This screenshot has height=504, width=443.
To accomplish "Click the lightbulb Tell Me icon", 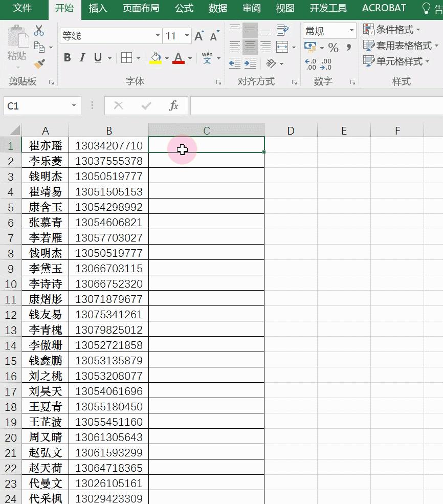I will tap(426, 8).
